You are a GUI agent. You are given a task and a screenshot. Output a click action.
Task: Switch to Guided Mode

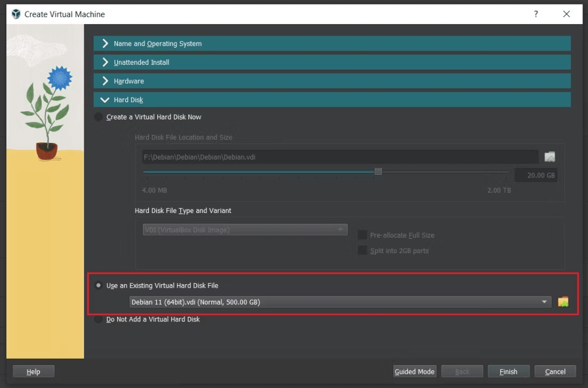415,371
